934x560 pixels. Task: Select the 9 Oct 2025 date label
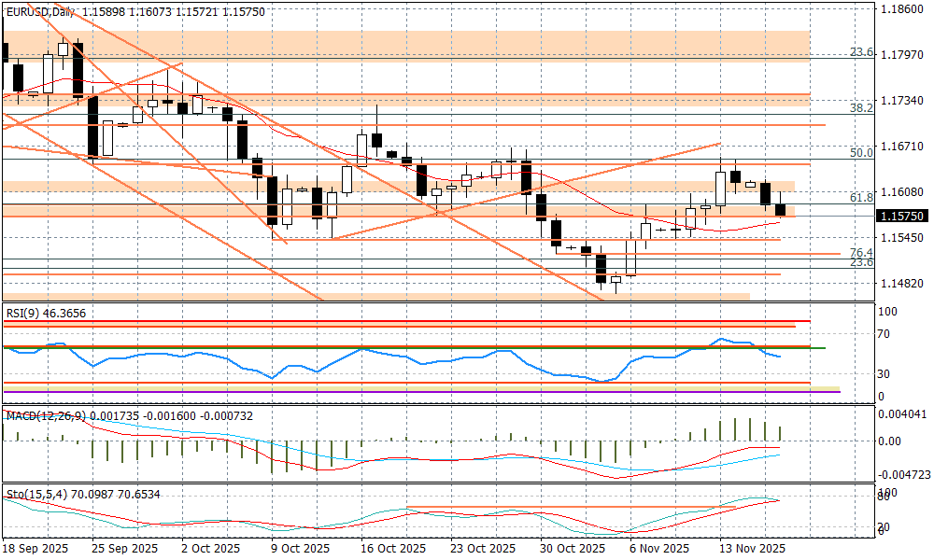pos(299,550)
